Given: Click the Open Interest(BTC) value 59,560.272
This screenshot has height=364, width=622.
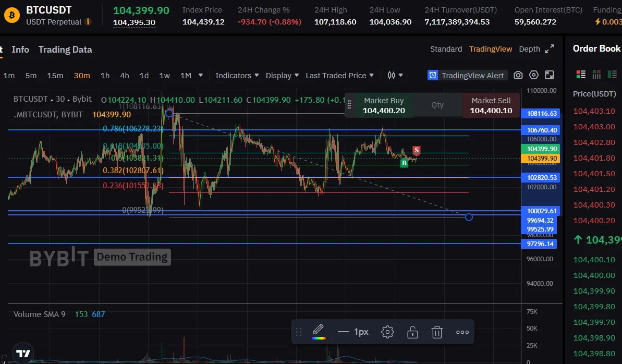Looking at the screenshot, I should (x=535, y=22).
